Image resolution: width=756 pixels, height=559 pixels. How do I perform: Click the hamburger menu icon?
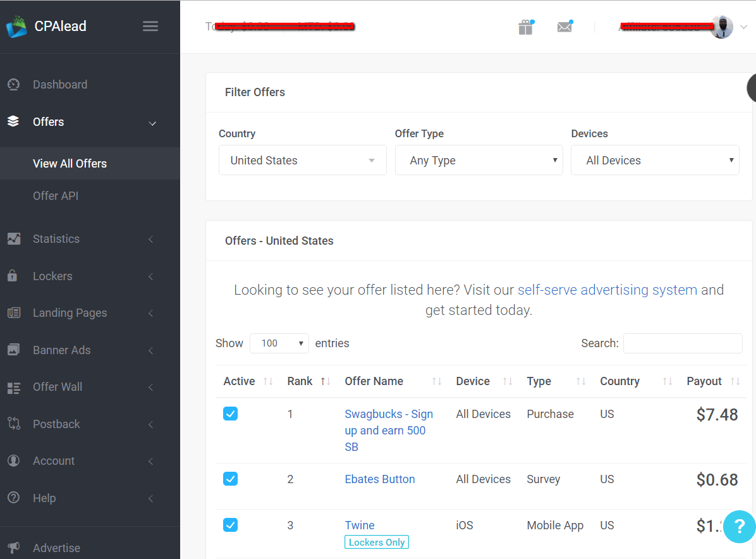(150, 27)
